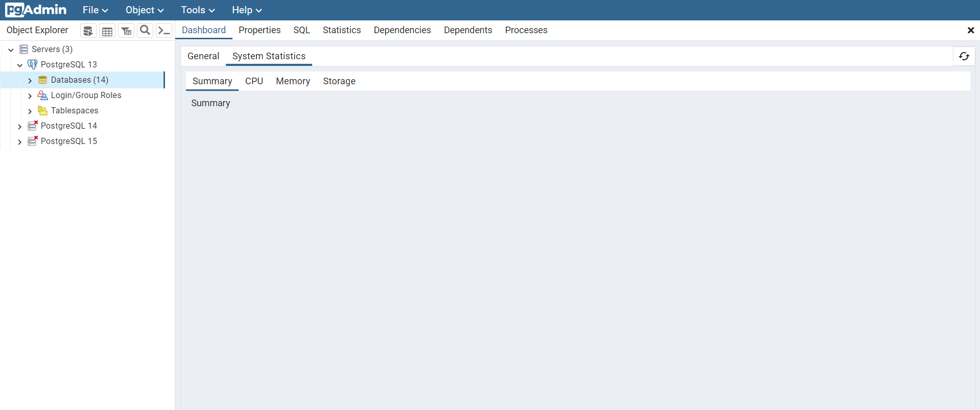Click the Filtered Rows toolbar icon

point(126,31)
